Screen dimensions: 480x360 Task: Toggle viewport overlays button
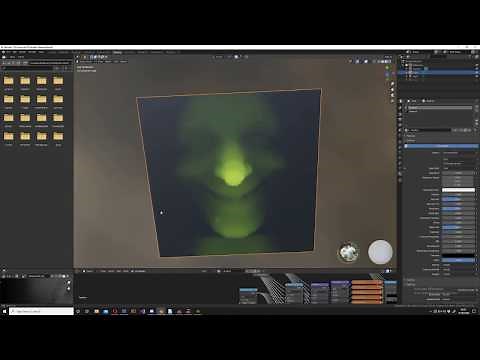click(366, 61)
